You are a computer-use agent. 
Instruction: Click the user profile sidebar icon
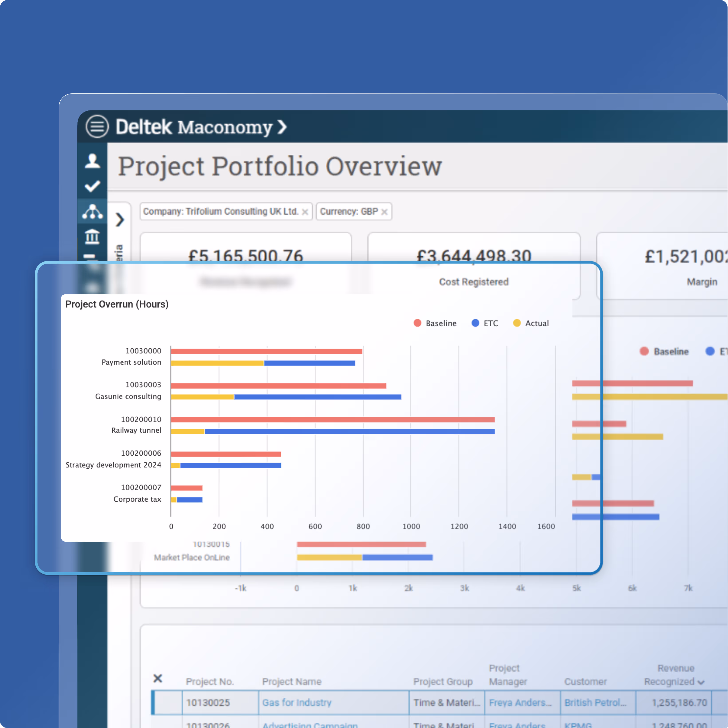pos(92,161)
